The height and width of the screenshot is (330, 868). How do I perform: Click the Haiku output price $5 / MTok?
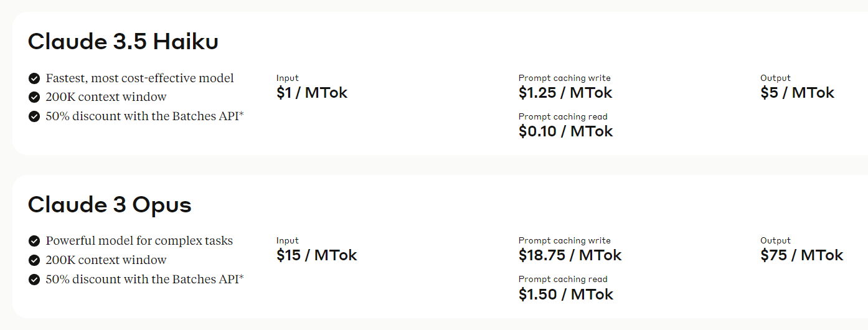(x=798, y=93)
